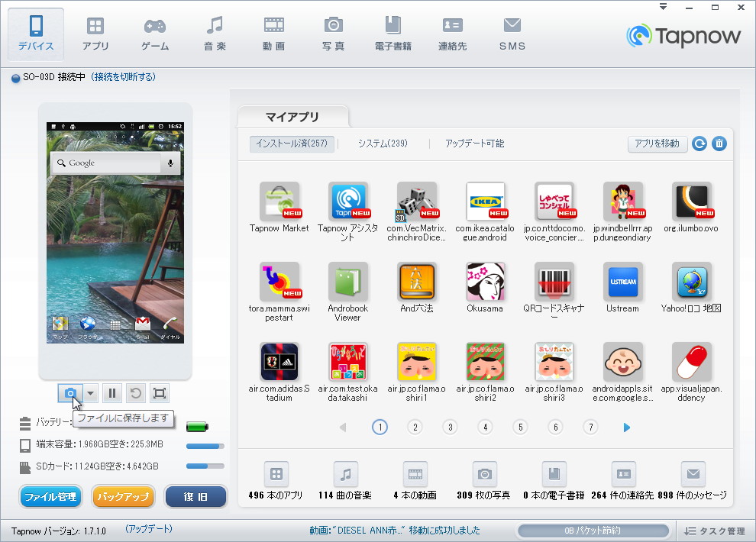
Task: Open the ゲーム tab
Action: click(x=155, y=34)
